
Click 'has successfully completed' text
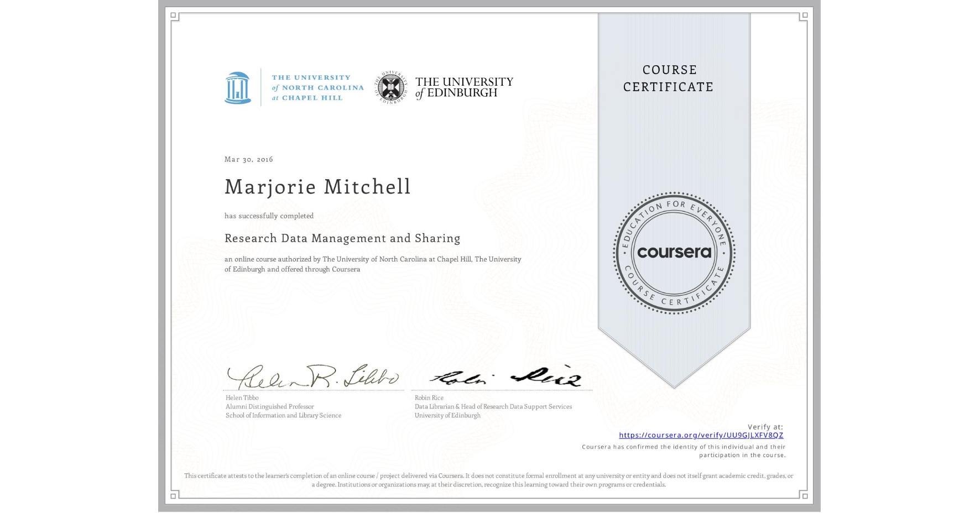269,216
